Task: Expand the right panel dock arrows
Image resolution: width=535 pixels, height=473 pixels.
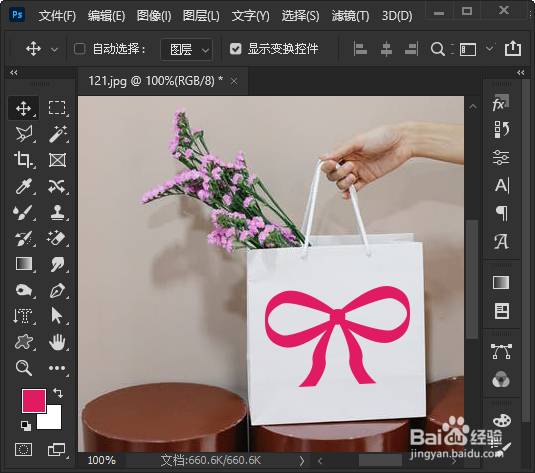Action: click(x=521, y=72)
